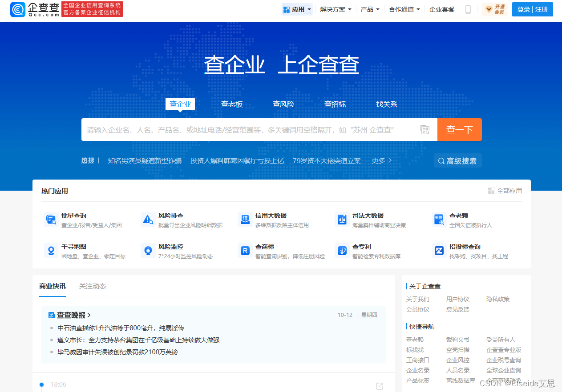Click 隐私政策 link
Image resolution: width=562 pixels, height=392 pixels.
click(x=498, y=299)
